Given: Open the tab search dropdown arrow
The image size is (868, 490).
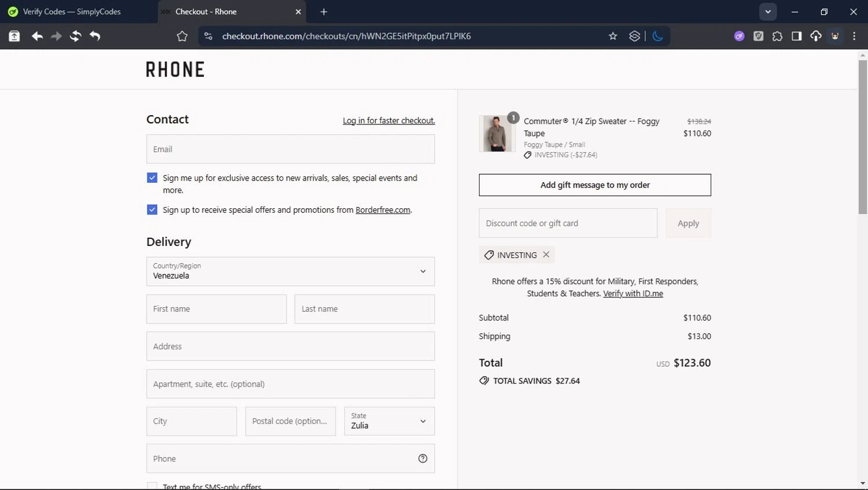Looking at the screenshot, I should [x=768, y=12].
